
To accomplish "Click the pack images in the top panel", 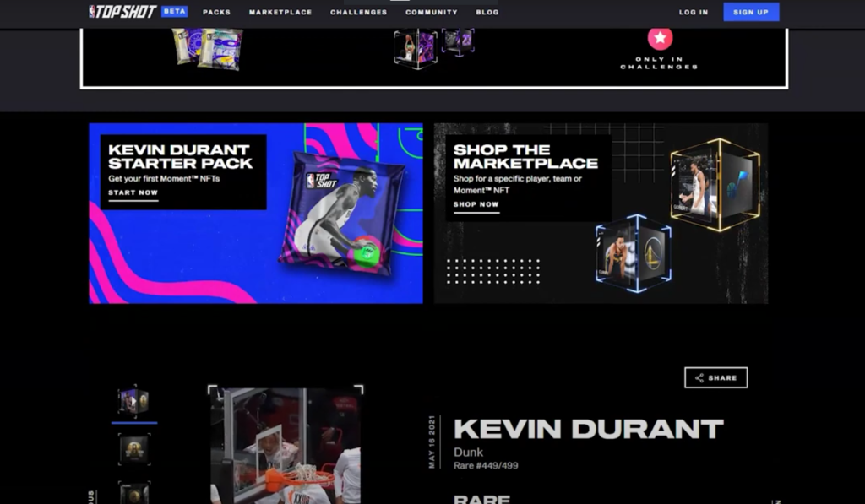I will (x=208, y=48).
